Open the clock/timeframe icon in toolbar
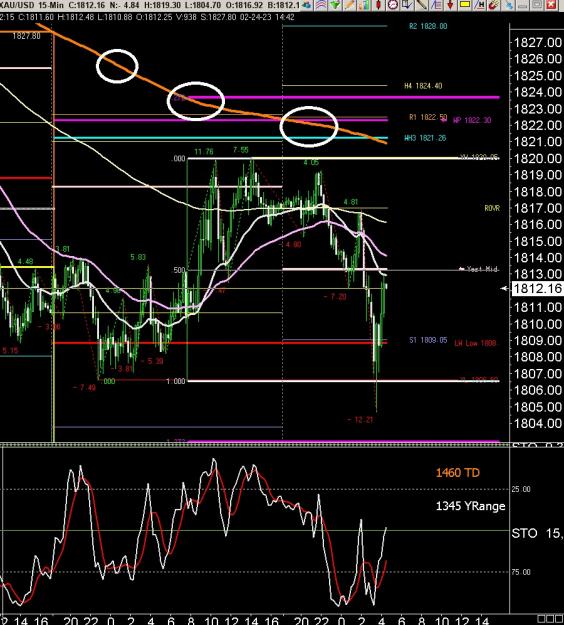The height and width of the screenshot is (625, 564). click(x=393, y=5)
